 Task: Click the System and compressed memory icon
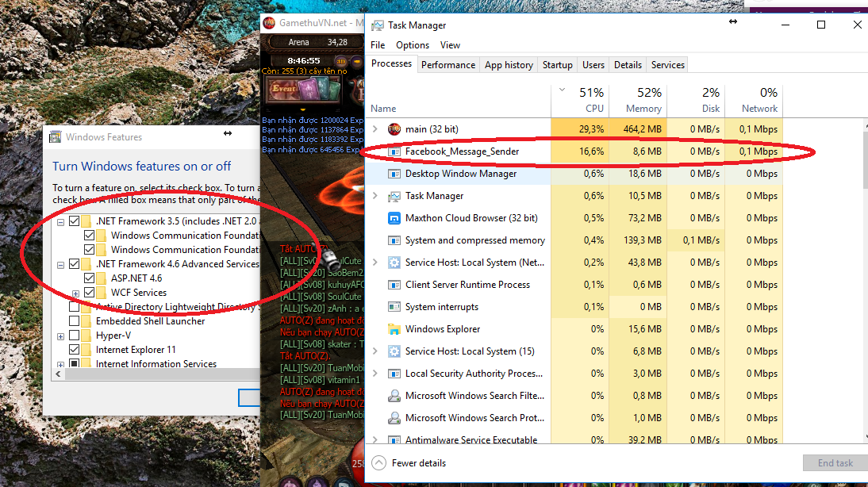pos(394,240)
